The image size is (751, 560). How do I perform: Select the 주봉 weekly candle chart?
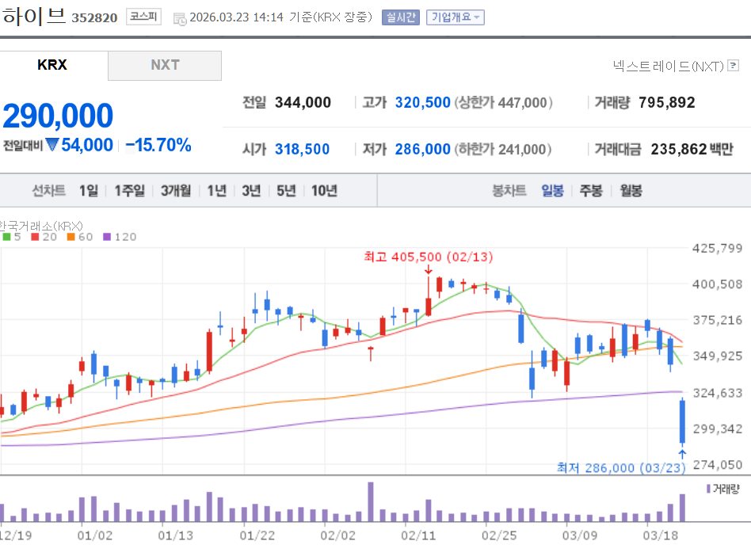point(591,191)
